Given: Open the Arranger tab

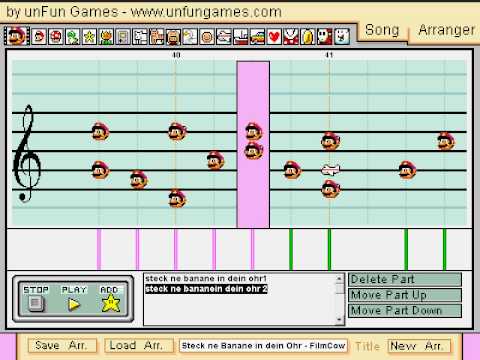Looking at the screenshot, I should [x=447, y=30].
